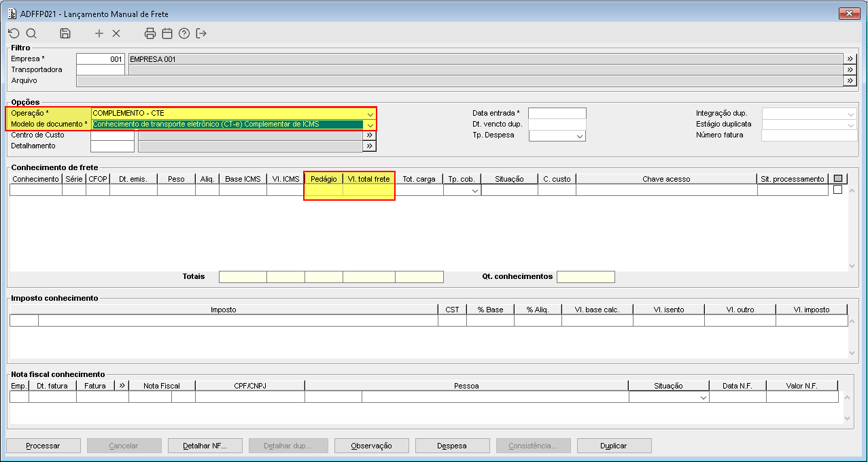Click the Número fatura input field

[810, 135]
